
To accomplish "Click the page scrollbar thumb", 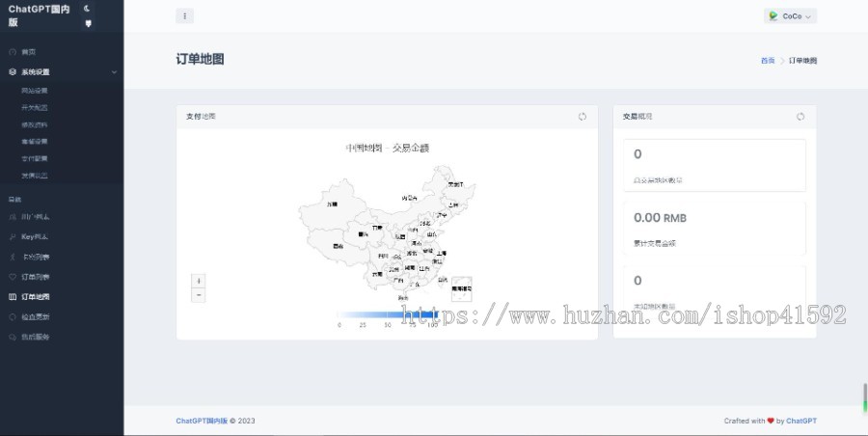I will pyautogui.click(x=865, y=397).
